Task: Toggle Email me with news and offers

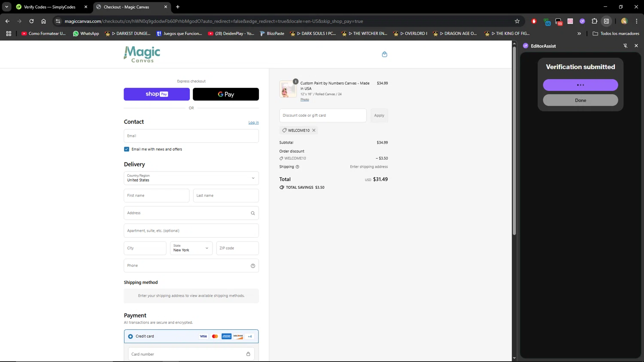Action: pos(127,149)
